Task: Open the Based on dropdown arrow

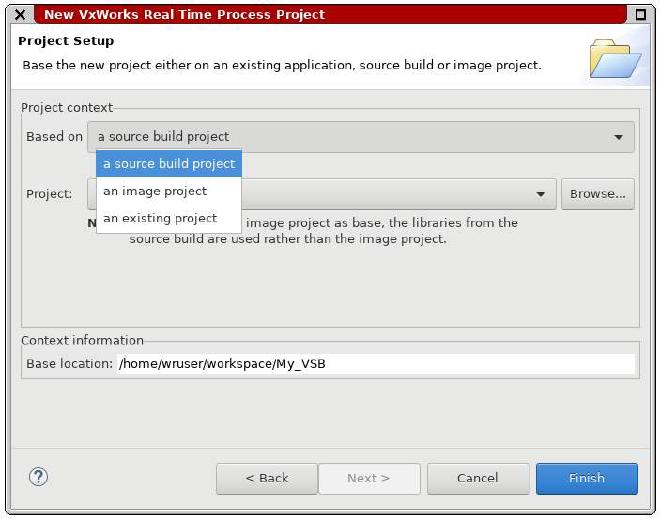Action: 618,137
